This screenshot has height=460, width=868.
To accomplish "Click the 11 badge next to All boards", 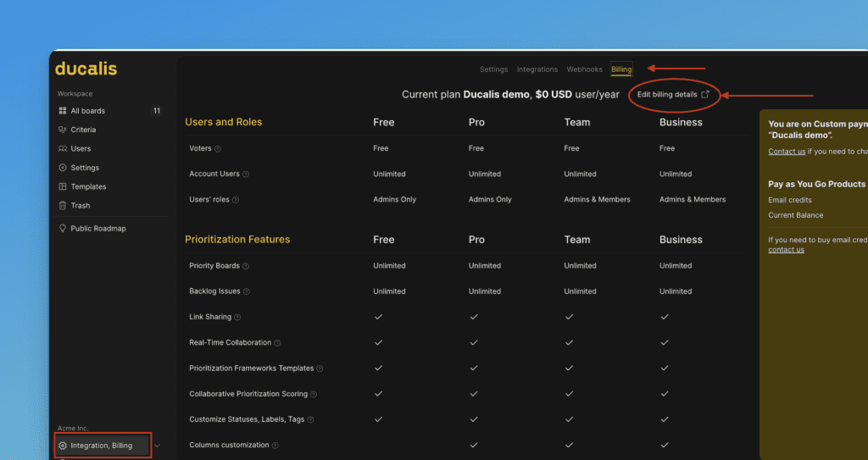I will [156, 111].
